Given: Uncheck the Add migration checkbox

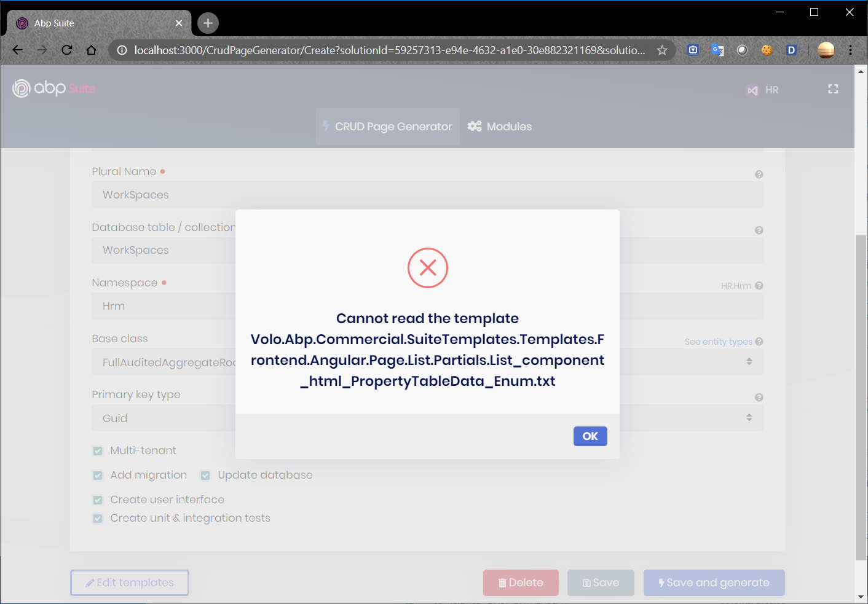Looking at the screenshot, I should [x=98, y=476].
